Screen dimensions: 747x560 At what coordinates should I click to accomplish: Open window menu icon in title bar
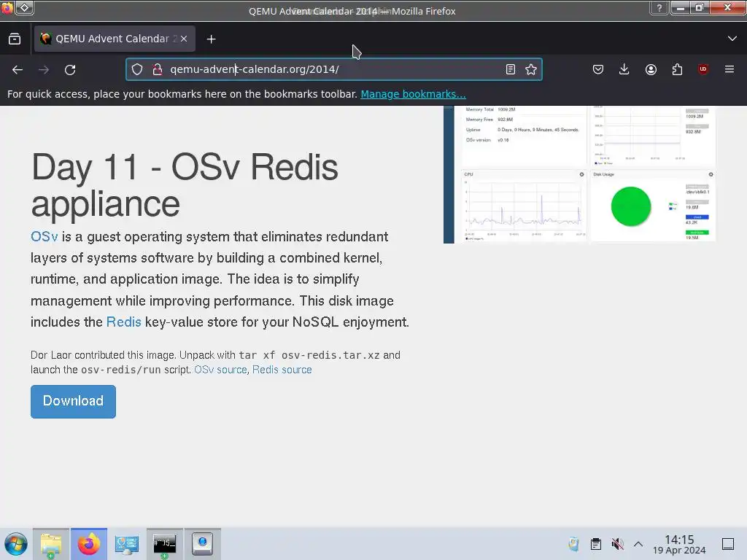tap(7, 8)
